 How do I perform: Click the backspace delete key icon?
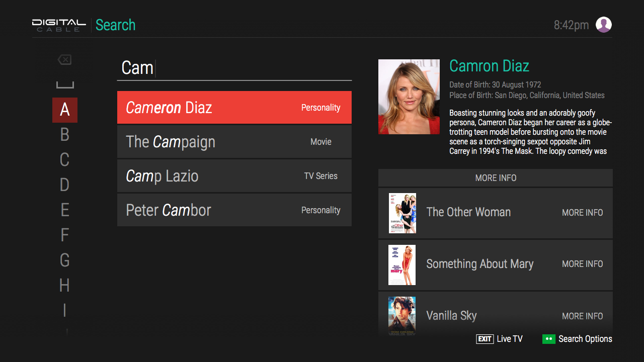coord(65,59)
